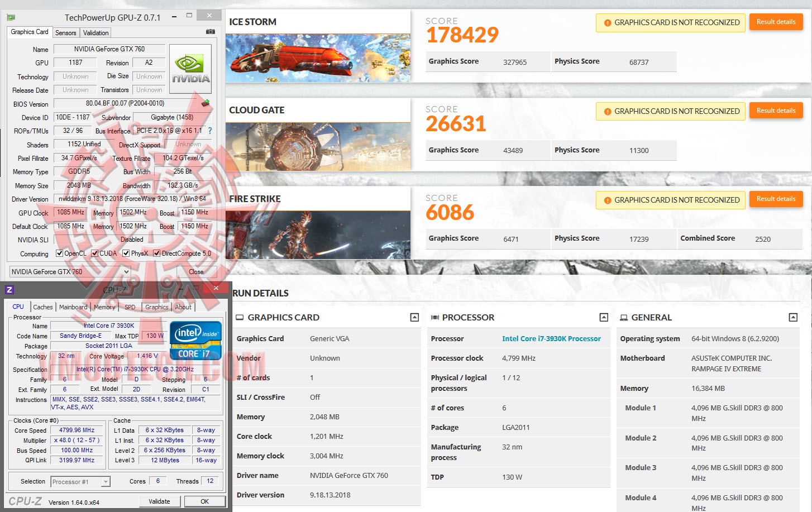Open the CPU-Z Processor #1 selection dropdown
812x512 pixels.
coord(80,481)
